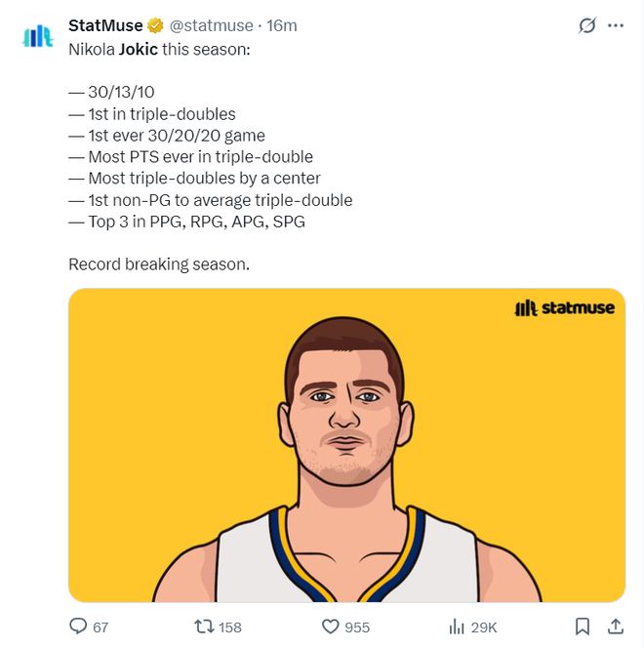Image resolution: width=644 pixels, height=648 pixels.
Task: Click the Grok icon beside the ellipsis
Action: [586, 25]
